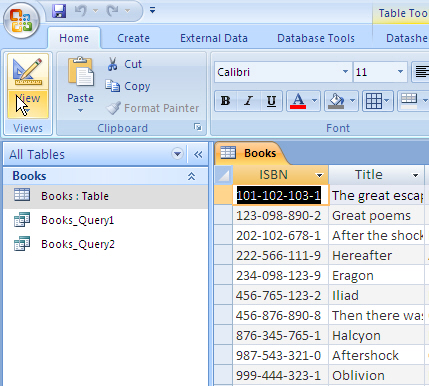This screenshot has width=429, height=386.
Task: Select Books : Table in the navigation pane
Action: click(105, 196)
